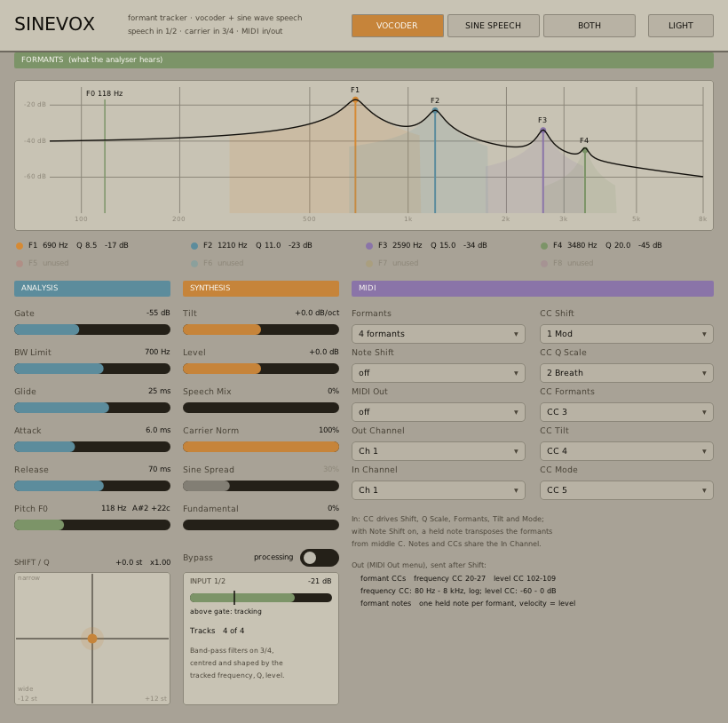This screenshot has height=723, width=728.
Task: Open the CC Mode dropdown
Action: pyautogui.click(x=626, y=490)
